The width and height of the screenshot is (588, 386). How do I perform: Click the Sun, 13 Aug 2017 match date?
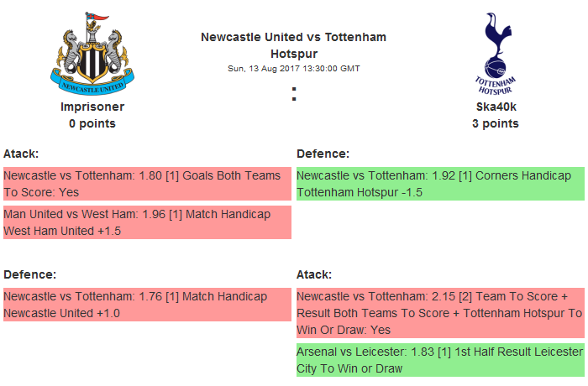click(x=293, y=68)
